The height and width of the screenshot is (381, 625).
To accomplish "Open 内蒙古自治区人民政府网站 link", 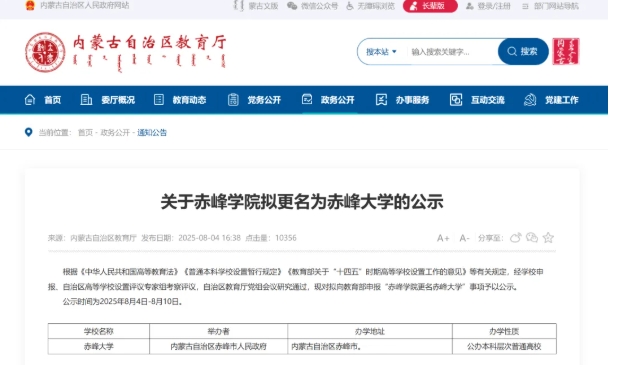I will pos(85,5).
